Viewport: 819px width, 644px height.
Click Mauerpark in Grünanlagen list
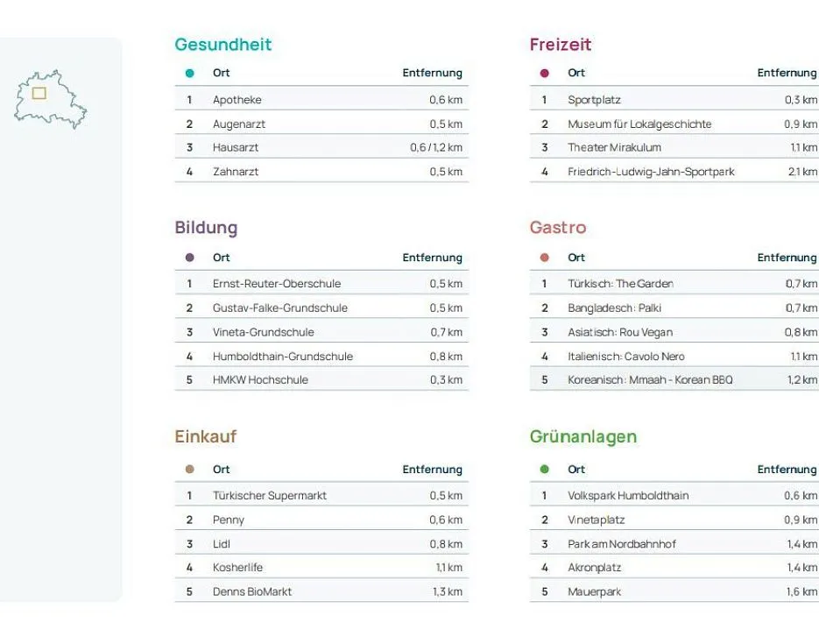point(594,591)
